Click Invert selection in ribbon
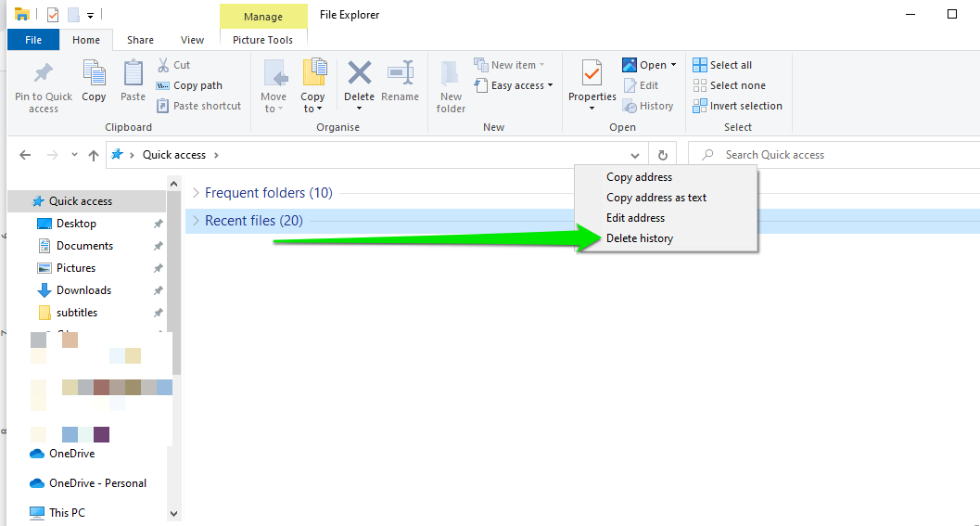The image size is (980, 526). [x=737, y=107]
